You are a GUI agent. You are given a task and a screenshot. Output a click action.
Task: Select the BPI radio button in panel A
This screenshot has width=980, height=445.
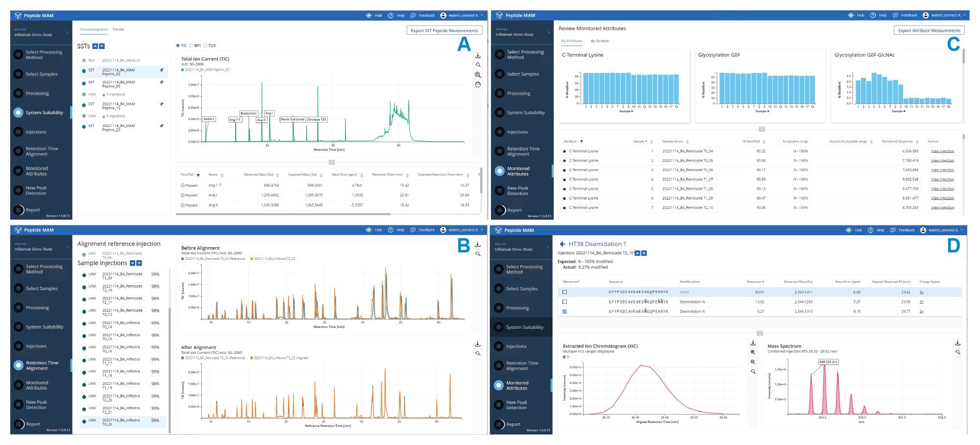[191, 46]
